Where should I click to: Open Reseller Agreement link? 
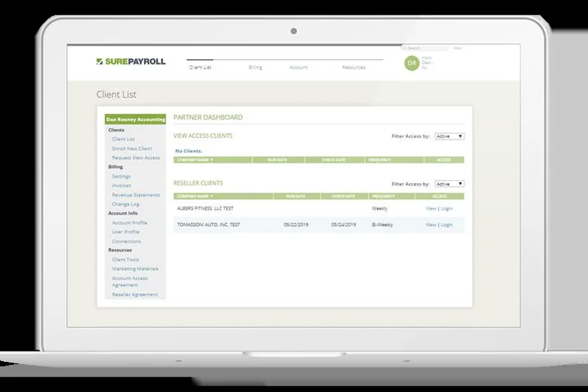[135, 294]
